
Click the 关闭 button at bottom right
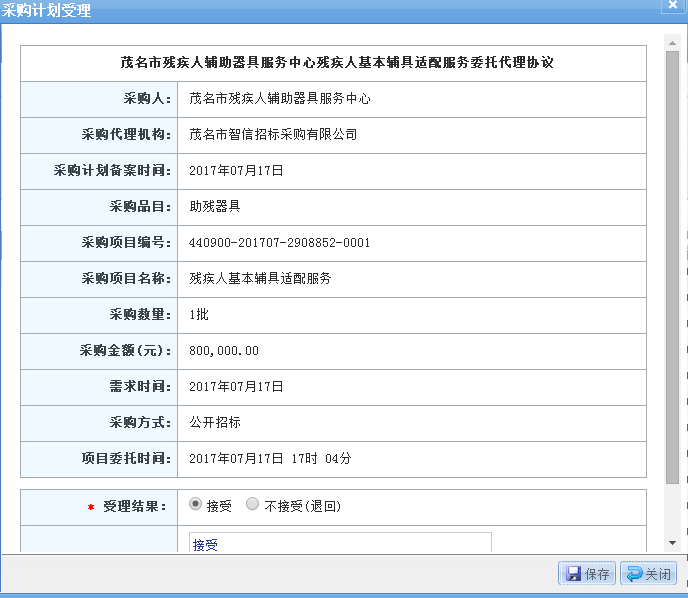[648, 574]
